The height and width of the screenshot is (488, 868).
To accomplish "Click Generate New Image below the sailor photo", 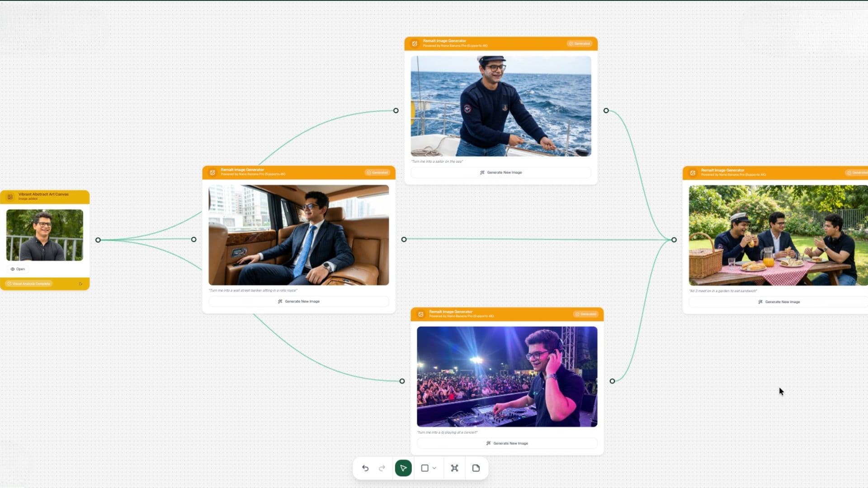I will (500, 172).
